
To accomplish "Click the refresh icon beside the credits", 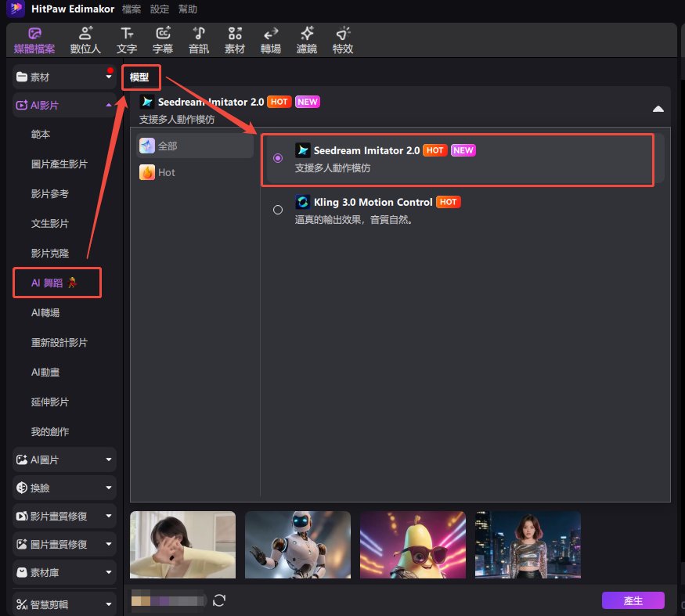I will [219, 600].
